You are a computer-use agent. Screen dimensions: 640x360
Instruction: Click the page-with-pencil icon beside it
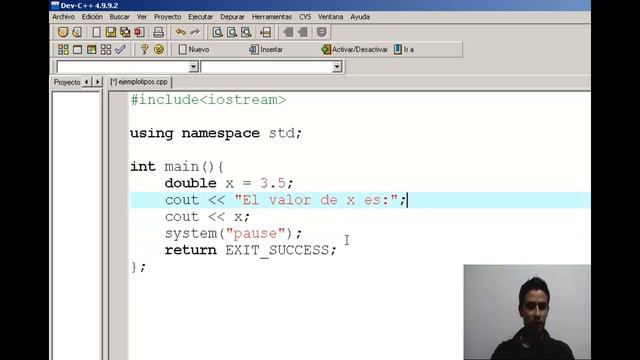point(77,32)
